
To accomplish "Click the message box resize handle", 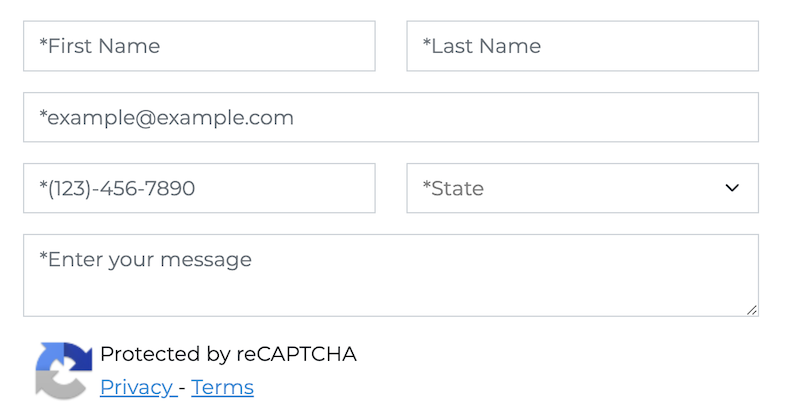I will [x=751, y=309].
